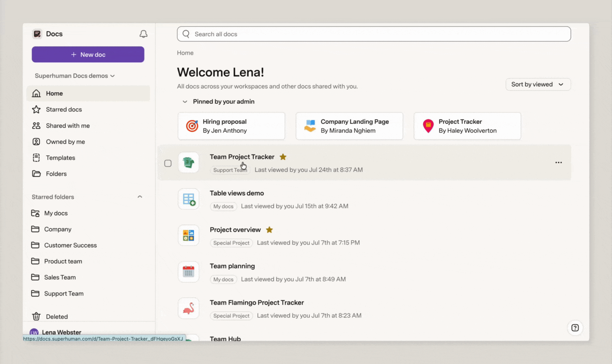The width and height of the screenshot is (612, 364).
Task: Click the Docs logo icon
Action: [x=37, y=34]
